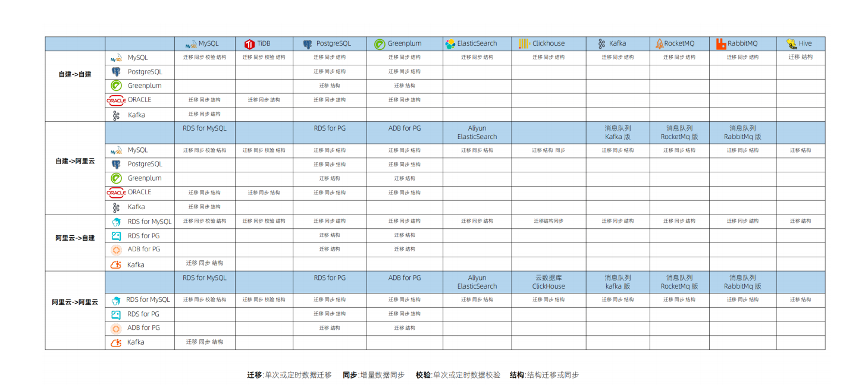This screenshot has width=868, height=391.
Task: Select the 阿里云->自建 section label
Action: coord(75,238)
